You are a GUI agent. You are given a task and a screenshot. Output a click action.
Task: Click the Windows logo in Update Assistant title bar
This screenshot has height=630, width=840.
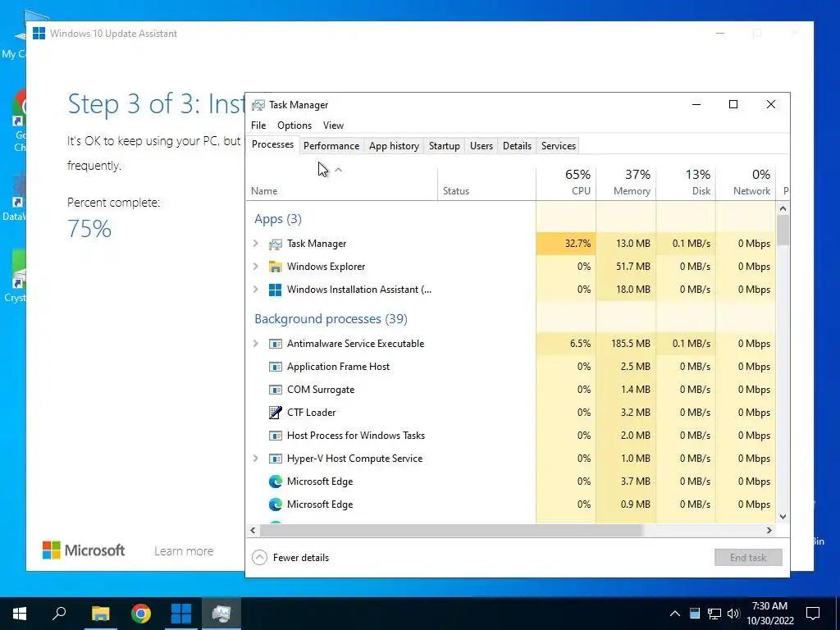point(39,33)
